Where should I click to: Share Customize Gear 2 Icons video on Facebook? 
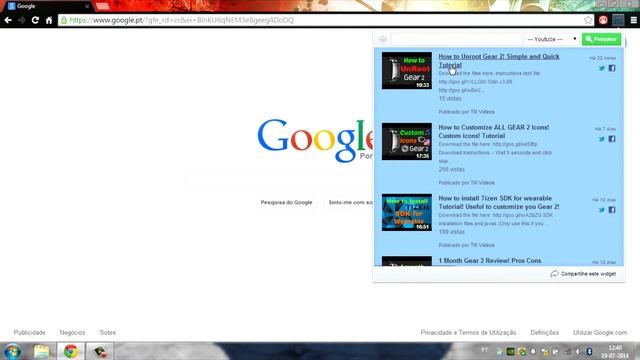point(611,139)
